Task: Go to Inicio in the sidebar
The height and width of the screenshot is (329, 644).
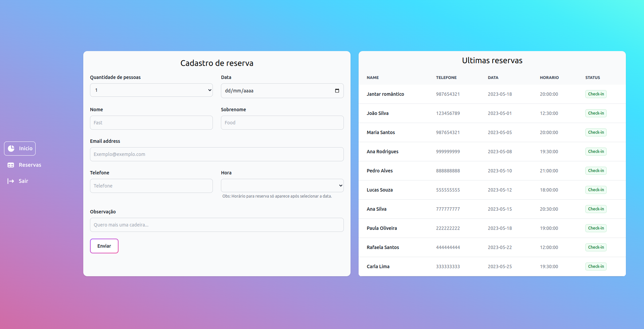Action: pyautogui.click(x=20, y=149)
